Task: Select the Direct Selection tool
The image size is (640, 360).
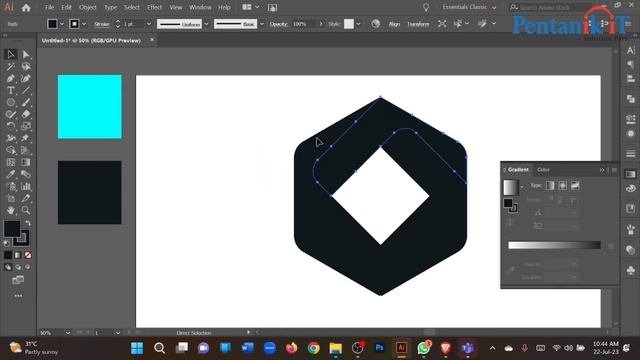Action: coord(26,54)
